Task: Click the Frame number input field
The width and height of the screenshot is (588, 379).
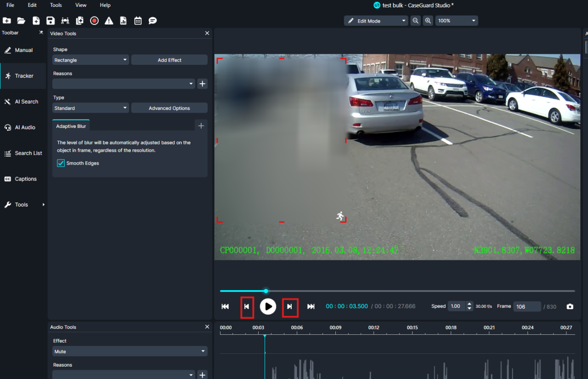Action: coord(527,307)
